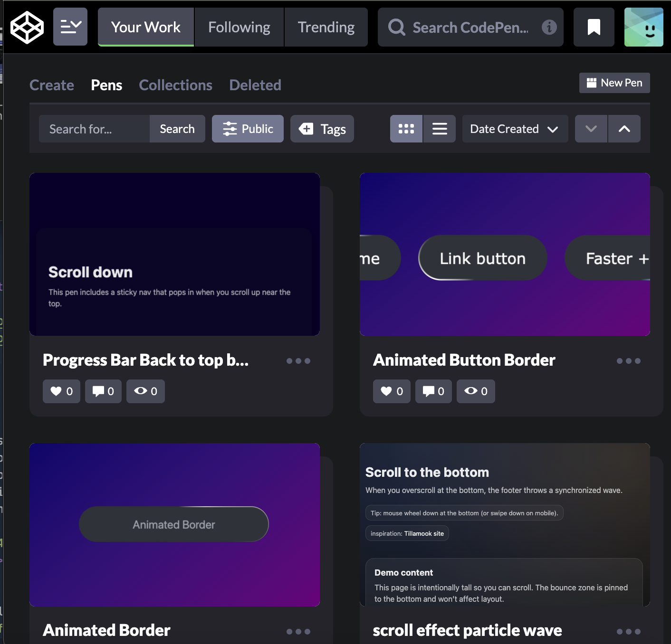Viewport: 671px width, 644px height.
Task: Click the CodePen logo icon
Action: tap(27, 27)
